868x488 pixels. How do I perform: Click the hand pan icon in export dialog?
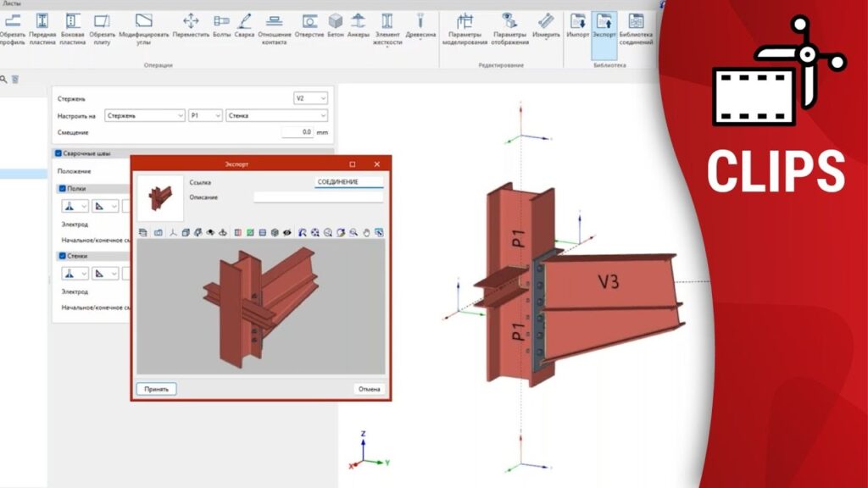click(367, 232)
